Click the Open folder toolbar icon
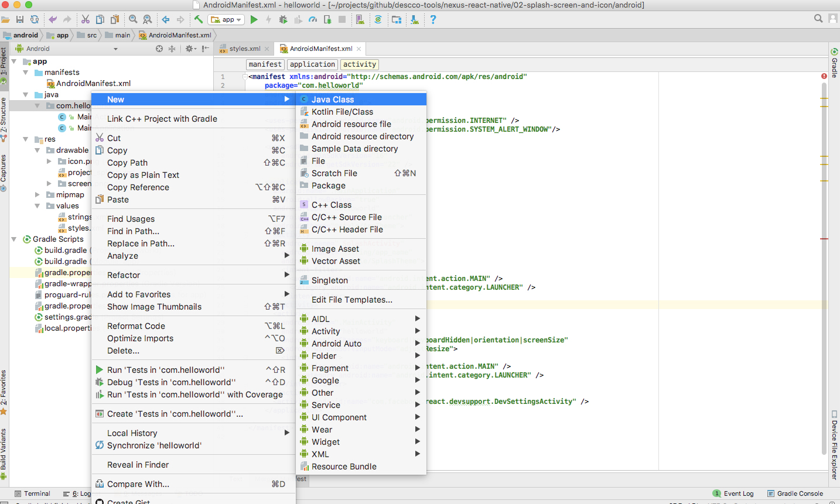Image resolution: width=840 pixels, height=504 pixels. click(5, 19)
